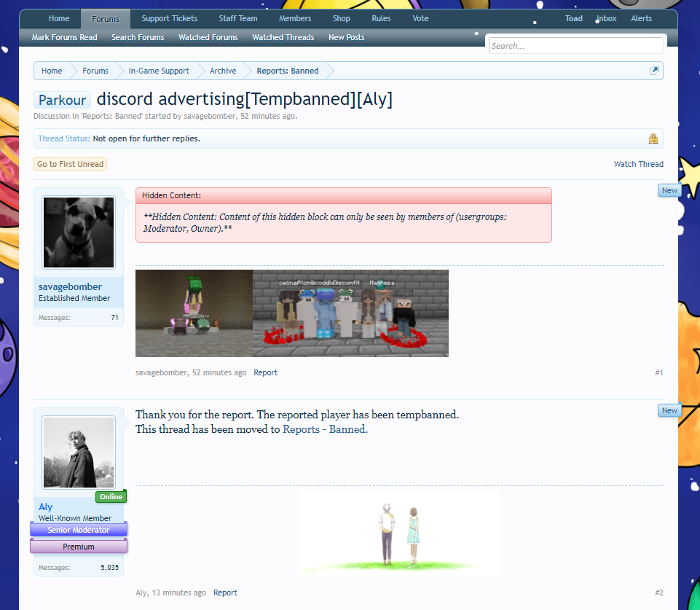Click savagebomber in thread starter line
This screenshot has height=610, width=700.
coord(210,116)
